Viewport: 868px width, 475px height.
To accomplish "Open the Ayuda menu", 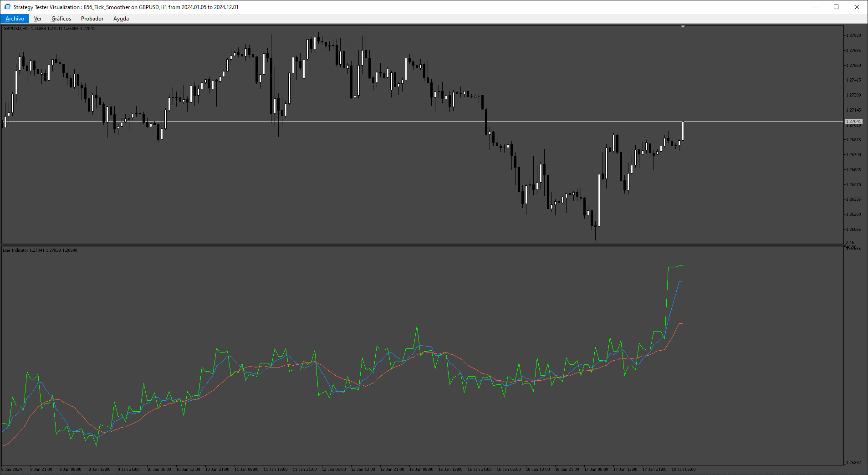I will click(121, 19).
